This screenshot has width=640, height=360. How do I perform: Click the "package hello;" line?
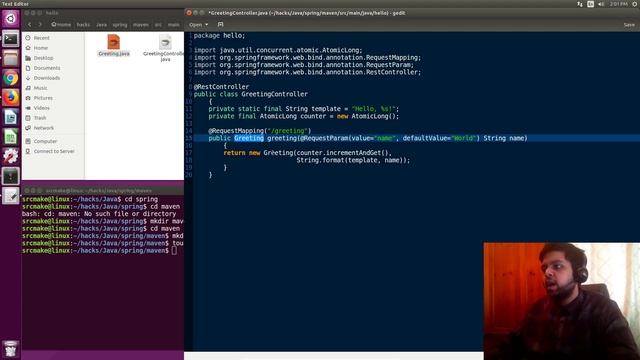[x=220, y=36]
